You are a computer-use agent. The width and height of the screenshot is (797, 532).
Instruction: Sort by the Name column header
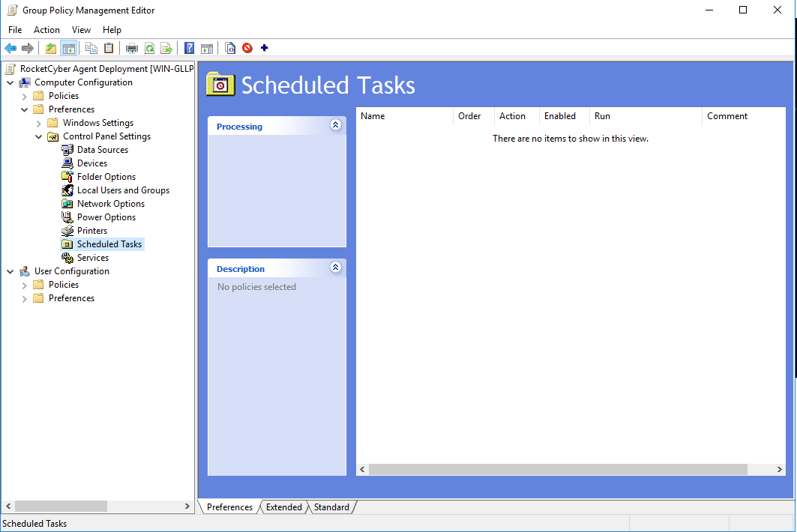tap(405, 116)
